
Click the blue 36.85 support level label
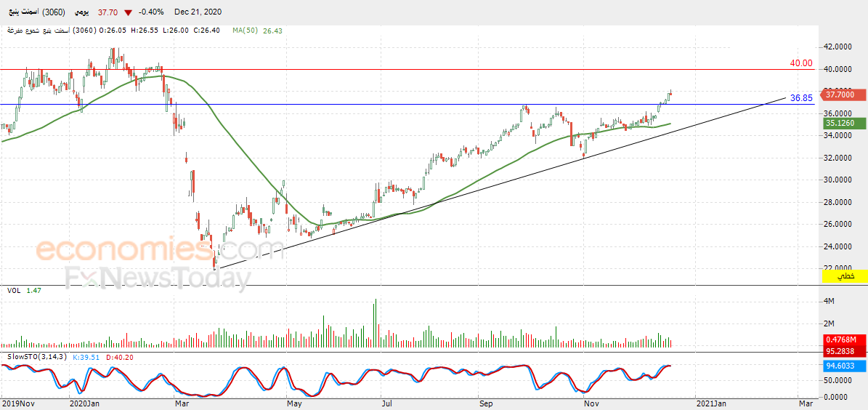802,98
